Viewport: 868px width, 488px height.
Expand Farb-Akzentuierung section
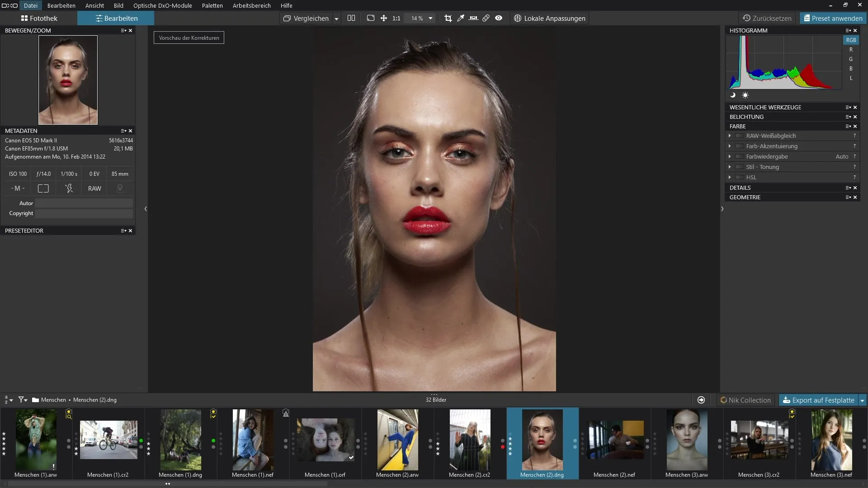click(x=730, y=146)
